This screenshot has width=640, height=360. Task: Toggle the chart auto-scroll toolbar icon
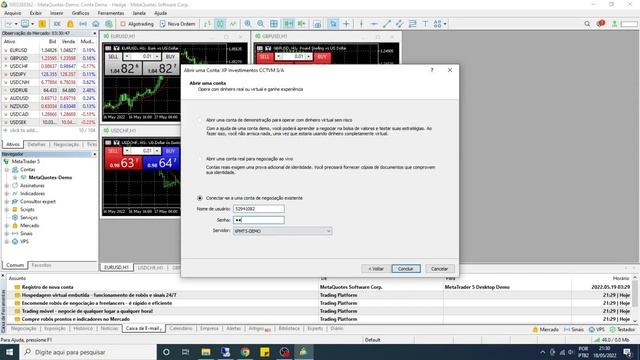[289, 24]
